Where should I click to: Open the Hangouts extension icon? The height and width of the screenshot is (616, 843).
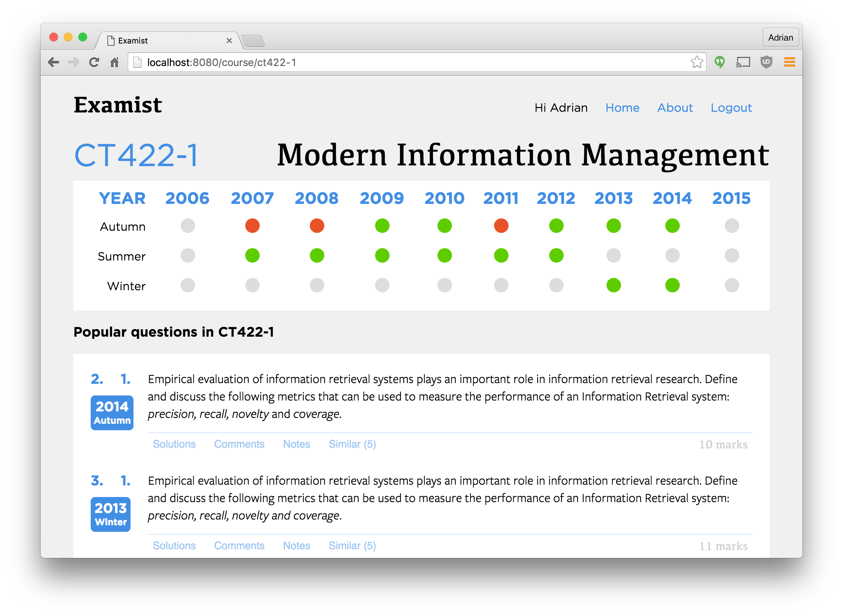click(x=720, y=62)
